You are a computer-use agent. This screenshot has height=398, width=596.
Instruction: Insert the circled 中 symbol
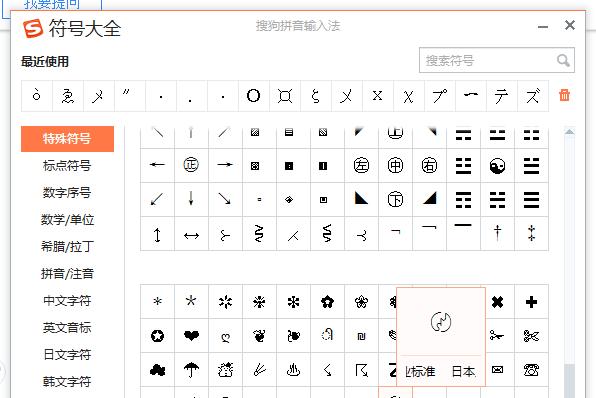click(395, 165)
